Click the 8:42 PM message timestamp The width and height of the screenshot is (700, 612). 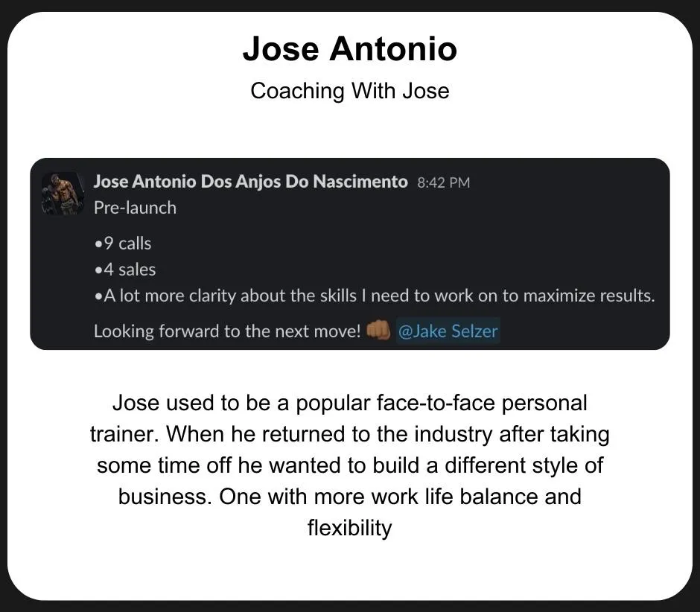pos(444,182)
